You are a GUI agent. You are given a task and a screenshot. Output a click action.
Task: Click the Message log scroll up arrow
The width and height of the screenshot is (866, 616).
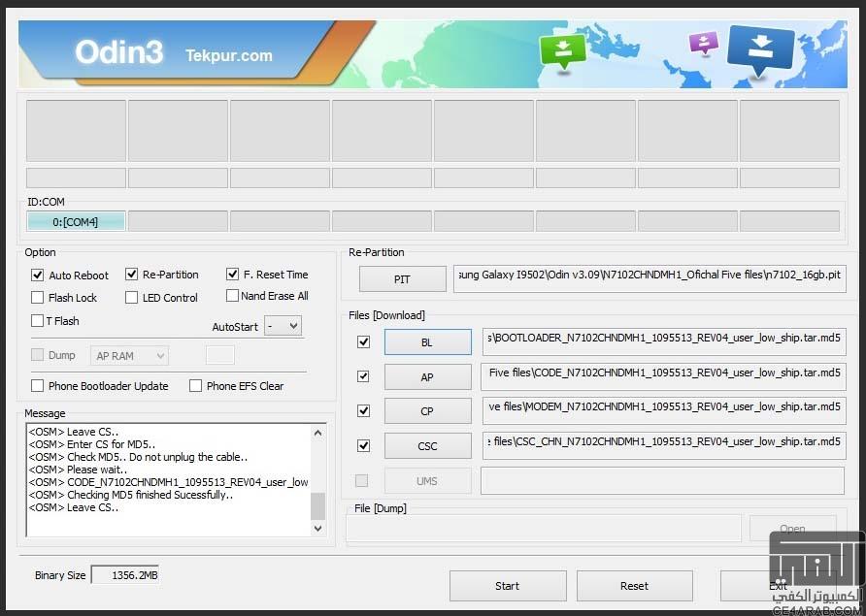click(x=317, y=433)
